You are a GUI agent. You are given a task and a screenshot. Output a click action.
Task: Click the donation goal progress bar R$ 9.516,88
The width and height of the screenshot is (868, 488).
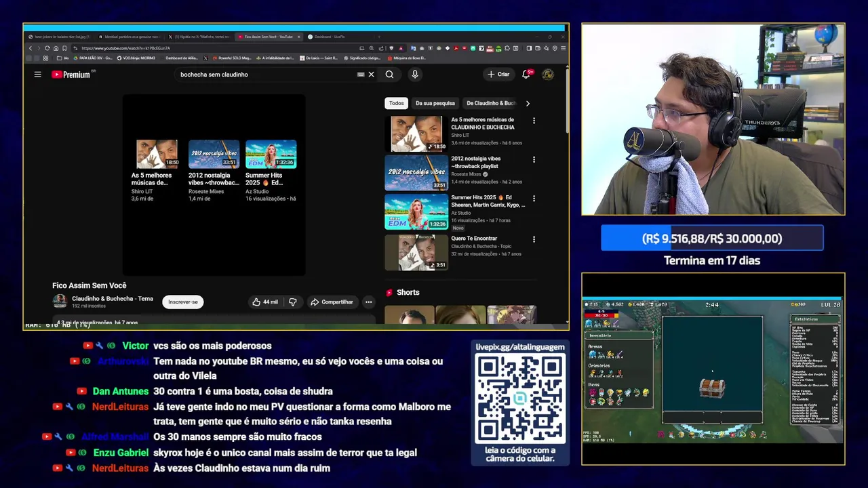coord(712,239)
